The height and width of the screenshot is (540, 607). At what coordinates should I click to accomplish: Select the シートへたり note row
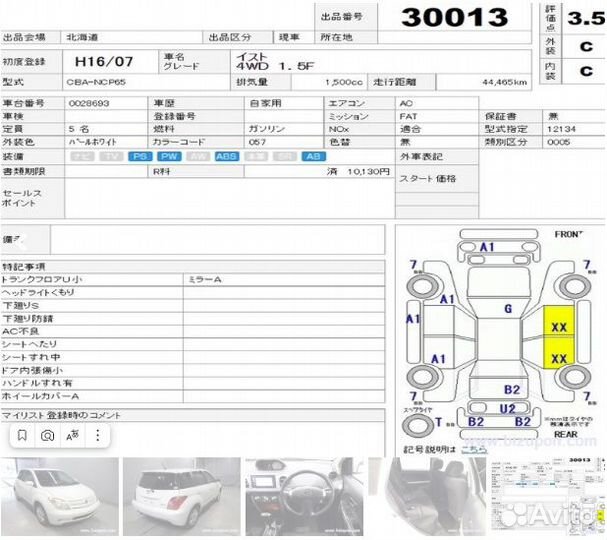point(92,345)
